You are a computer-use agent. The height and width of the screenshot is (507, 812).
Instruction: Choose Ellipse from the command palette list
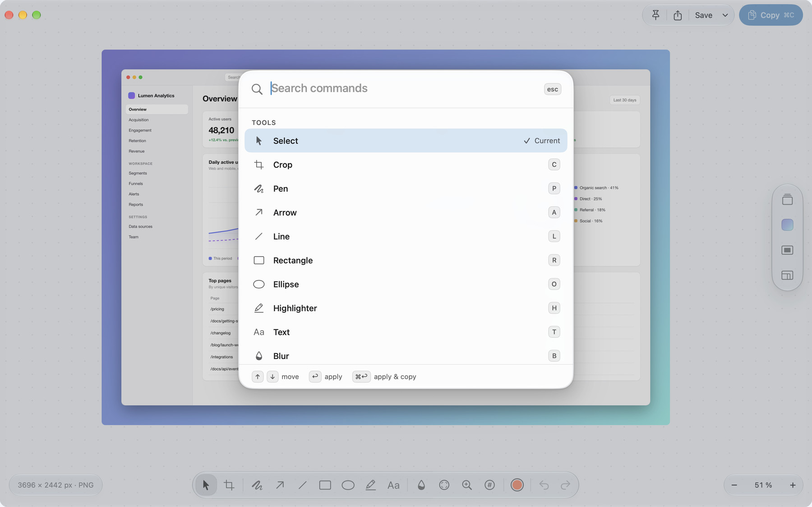pyautogui.click(x=406, y=284)
